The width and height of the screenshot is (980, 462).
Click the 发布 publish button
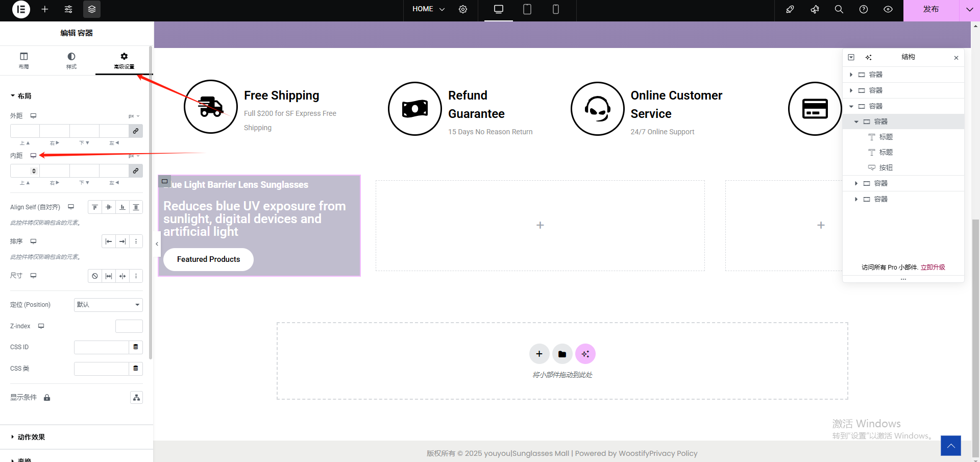pos(930,9)
